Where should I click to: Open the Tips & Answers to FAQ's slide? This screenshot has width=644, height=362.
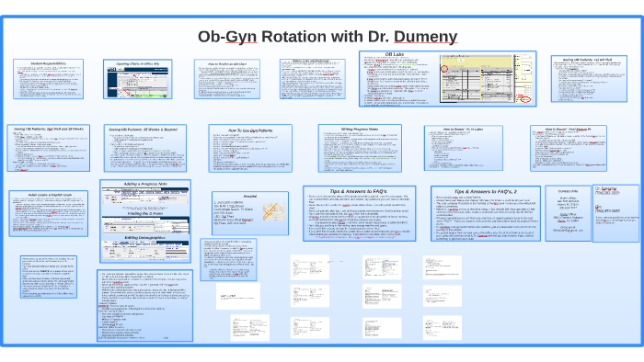360,213
